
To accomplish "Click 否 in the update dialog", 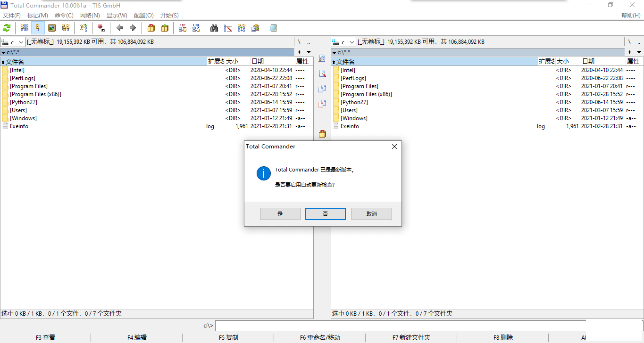I will pos(326,214).
